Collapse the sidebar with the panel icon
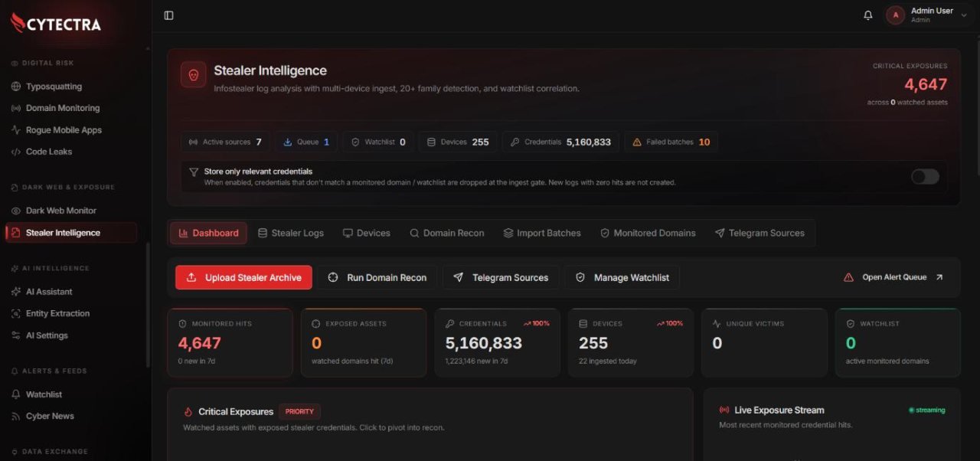This screenshot has width=980, height=461. pyautogui.click(x=169, y=15)
